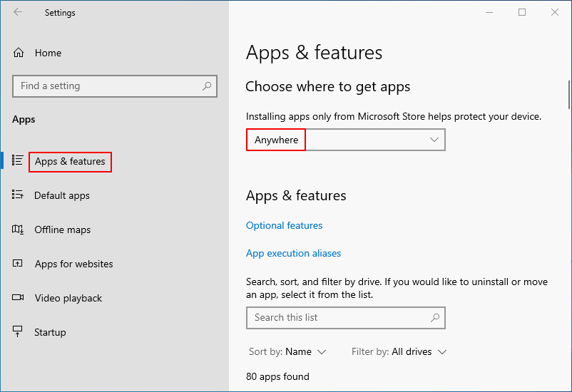Open App execution aliases link
The height and width of the screenshot is (392, 572).
(293, 253)
